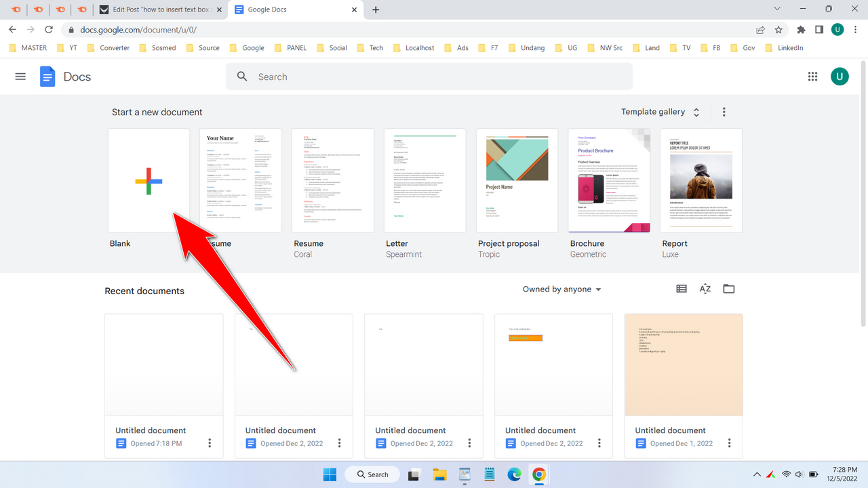Open the account profile avatar
This screenshot has width=868, height=488.
pos(840,77)
